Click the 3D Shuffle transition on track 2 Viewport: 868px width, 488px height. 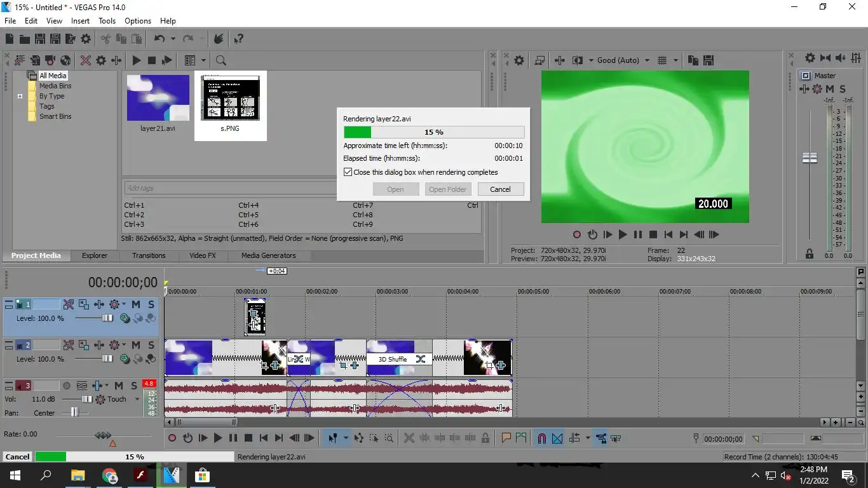pyautogui.click(x=400, y=359)
